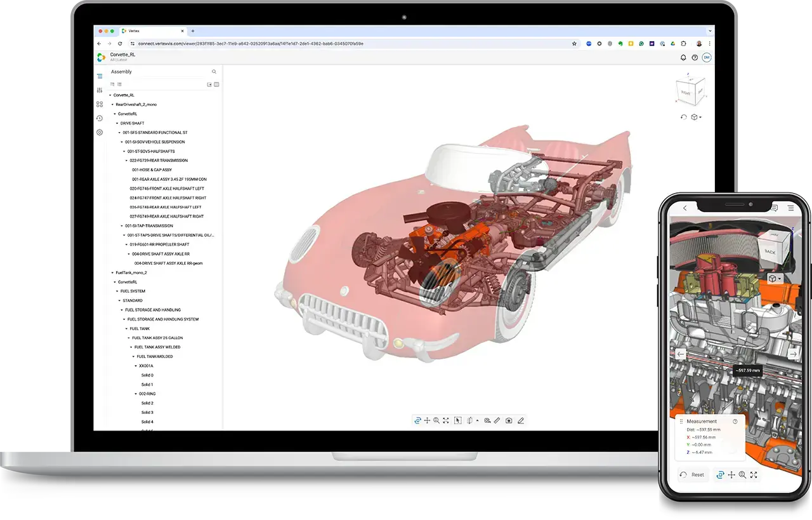The width and height of the screenshot is (812, 520).
Task: Tap the Reset button on the phone
Action: tap(693, 474)
